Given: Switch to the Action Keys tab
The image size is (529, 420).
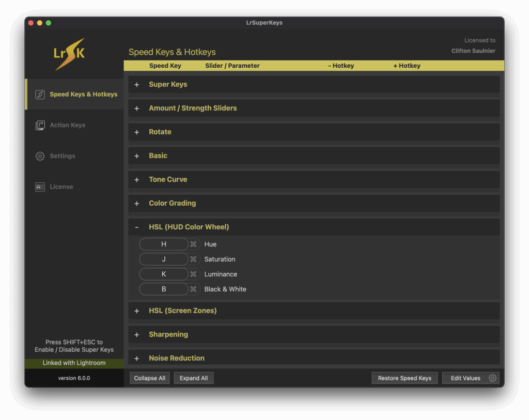Looking at the screenshot, I should point(74,125).
